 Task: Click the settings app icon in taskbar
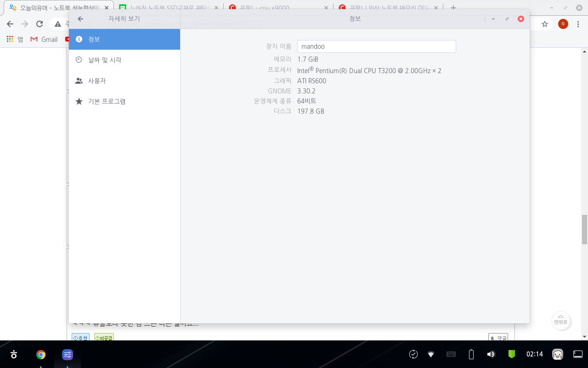click(x=68, y=354)
